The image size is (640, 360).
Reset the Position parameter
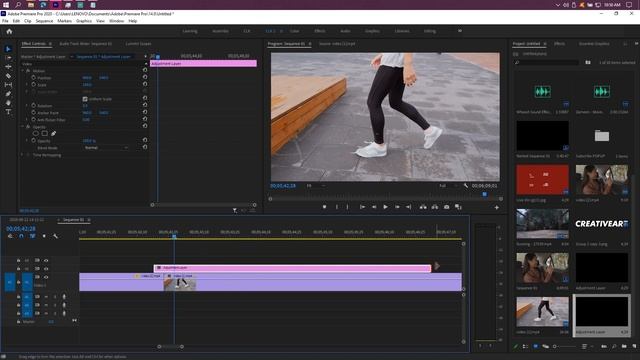pyautogui.click(x=145, y=77)
